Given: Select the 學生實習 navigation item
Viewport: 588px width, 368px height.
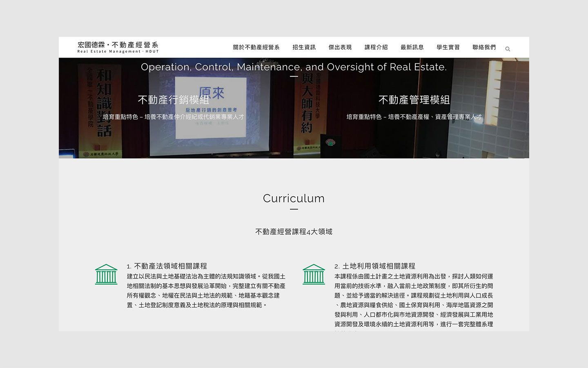Looking at the screenshot, I should [448, 47].
